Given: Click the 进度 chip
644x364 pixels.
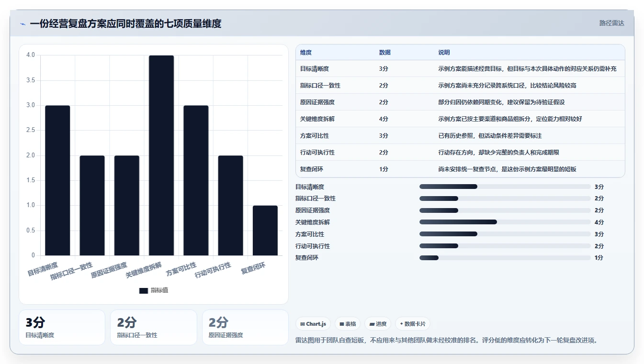Looking at the screenshot, I should click(x=378, y=324).
